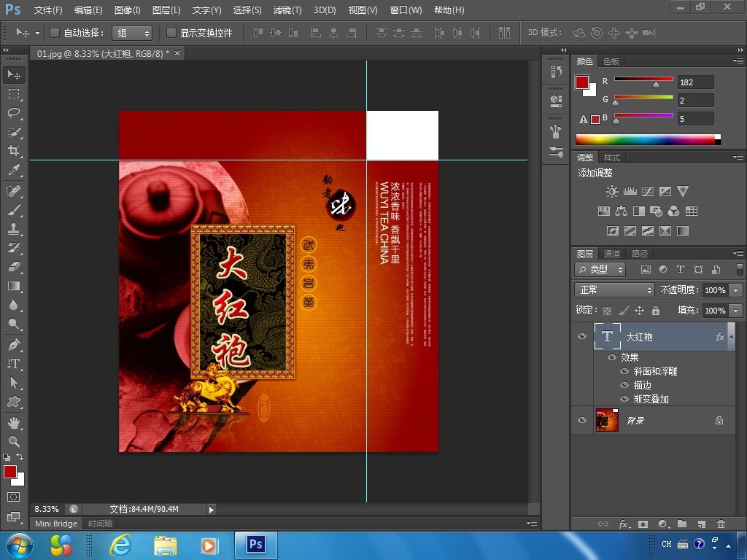The height and width of the screenshot is (560, 747).
Task: Add a layer mask
Action: 643,524
